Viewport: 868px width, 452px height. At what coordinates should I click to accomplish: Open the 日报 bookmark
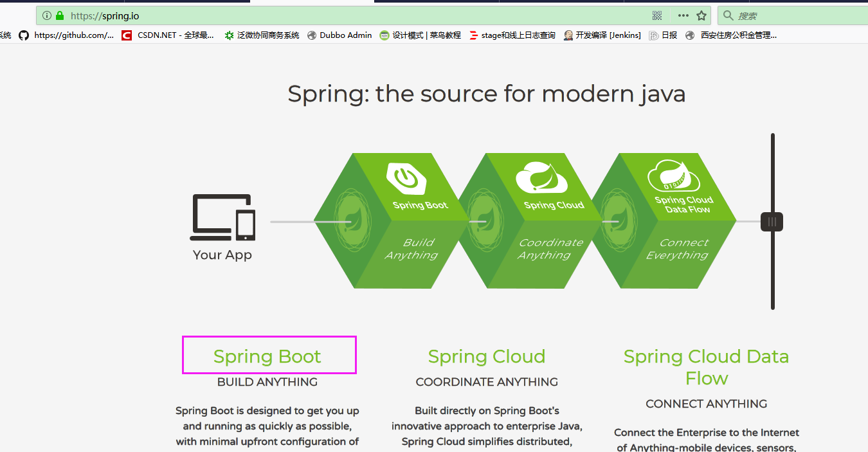click(663, 35)
